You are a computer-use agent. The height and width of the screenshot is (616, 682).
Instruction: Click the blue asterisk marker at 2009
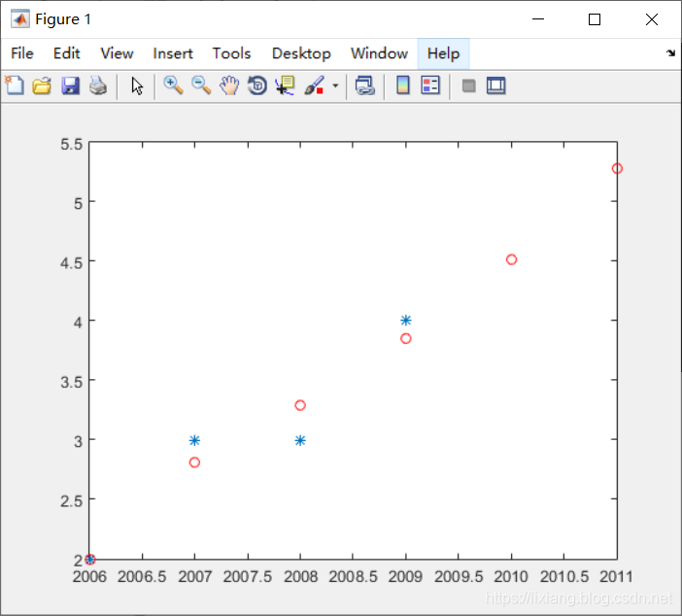405,321
